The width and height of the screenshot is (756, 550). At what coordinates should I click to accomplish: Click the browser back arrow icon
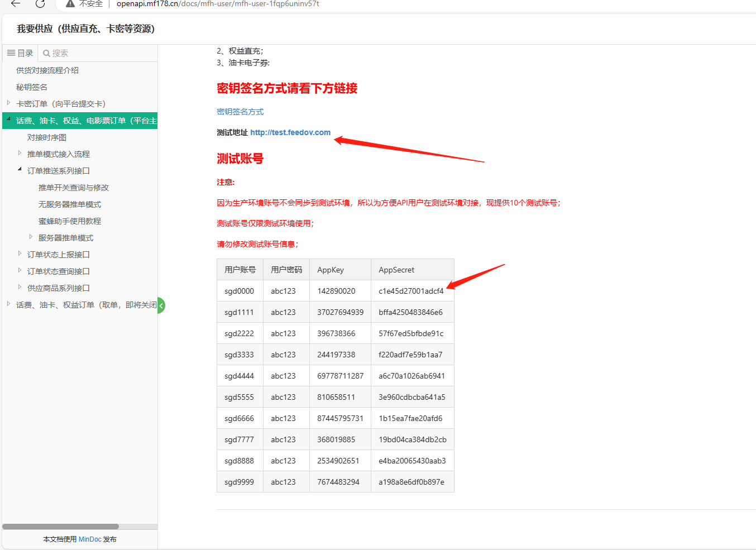(16, 4)
